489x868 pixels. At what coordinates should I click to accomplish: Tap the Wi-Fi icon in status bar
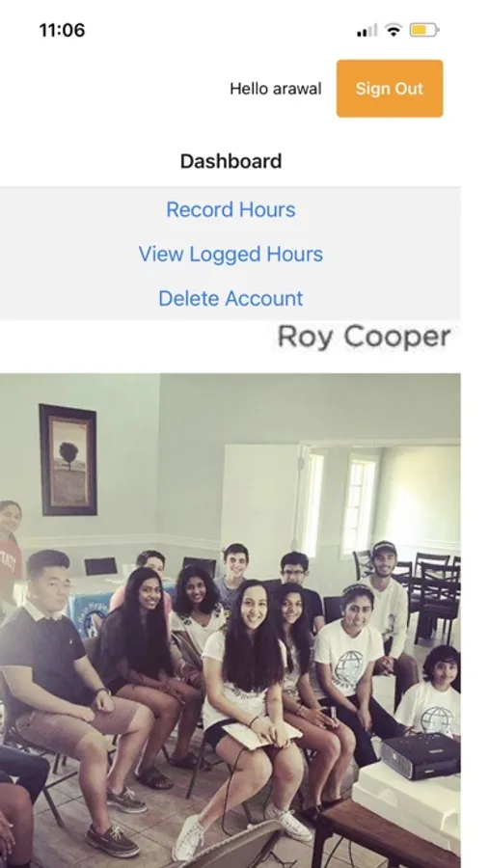(x=394, y=30)
